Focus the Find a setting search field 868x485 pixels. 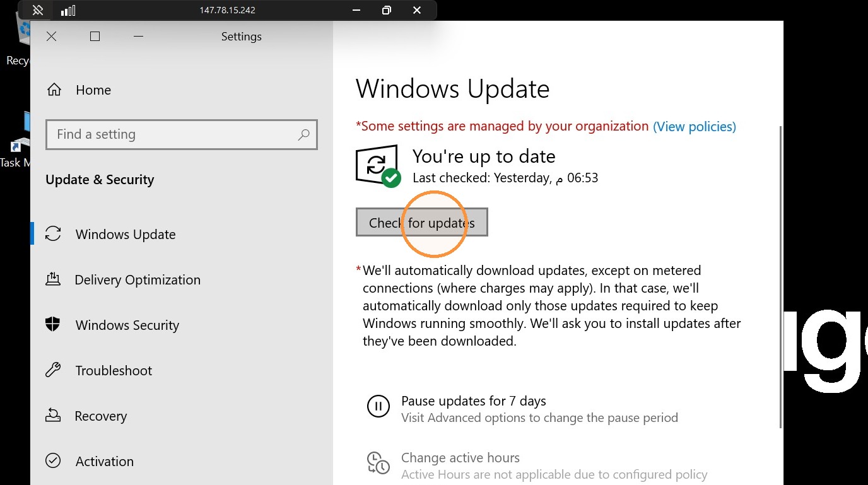pyautogui.click(x=182, y=134)
